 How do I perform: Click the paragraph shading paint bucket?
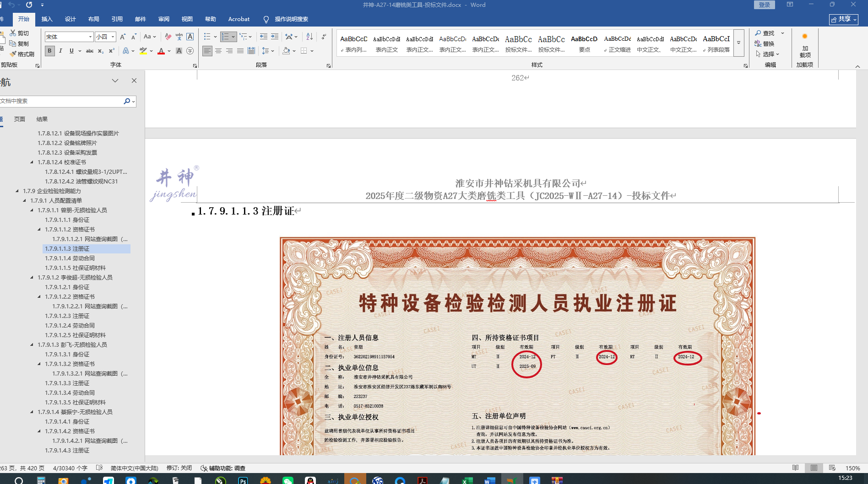286,51
